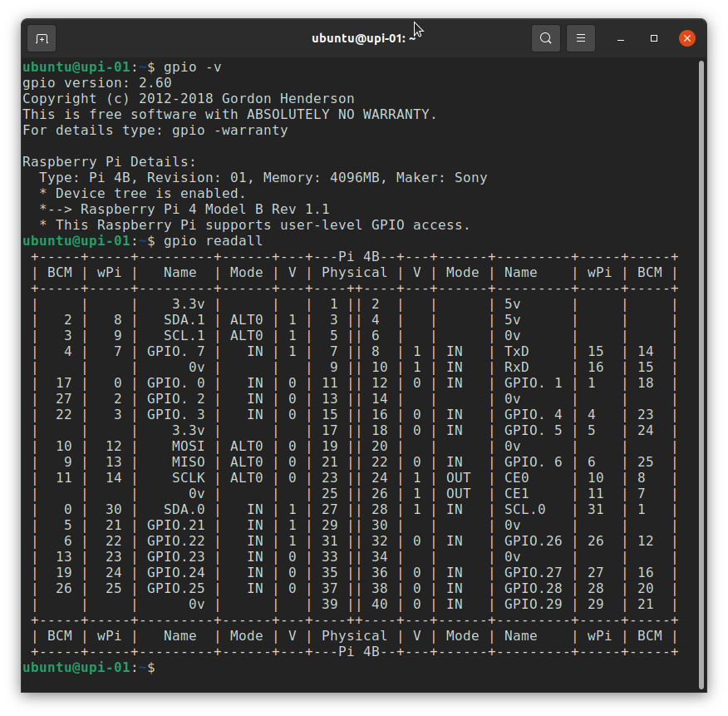The width and height of the screenshot is (728, 716).
Task: Click 'For details type: gpio -warranty'
Action: (155, 131)
